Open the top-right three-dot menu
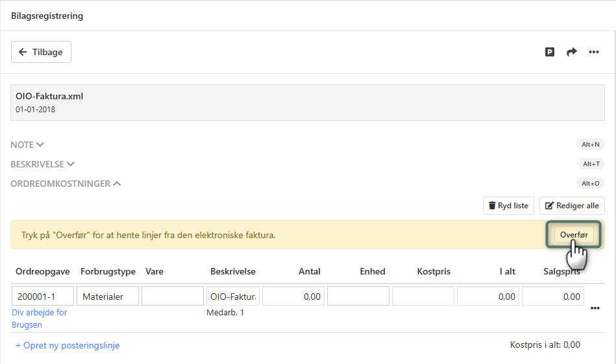This screenshot has width=616, height=364. [594, 52]
